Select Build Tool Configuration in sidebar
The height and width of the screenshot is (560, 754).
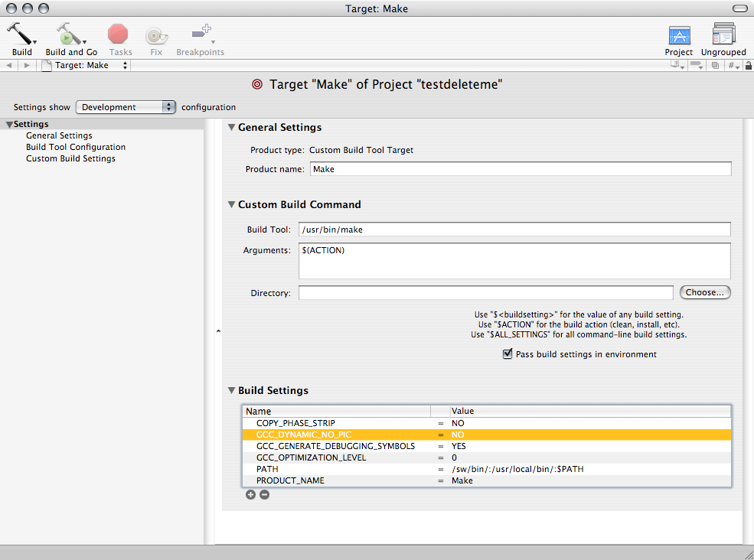point(76,147)
